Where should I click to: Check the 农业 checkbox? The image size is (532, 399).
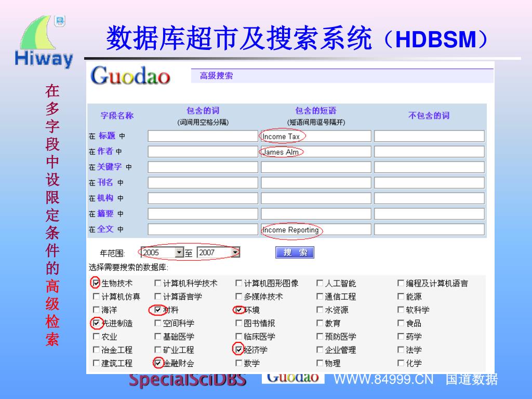pos(96,336)
